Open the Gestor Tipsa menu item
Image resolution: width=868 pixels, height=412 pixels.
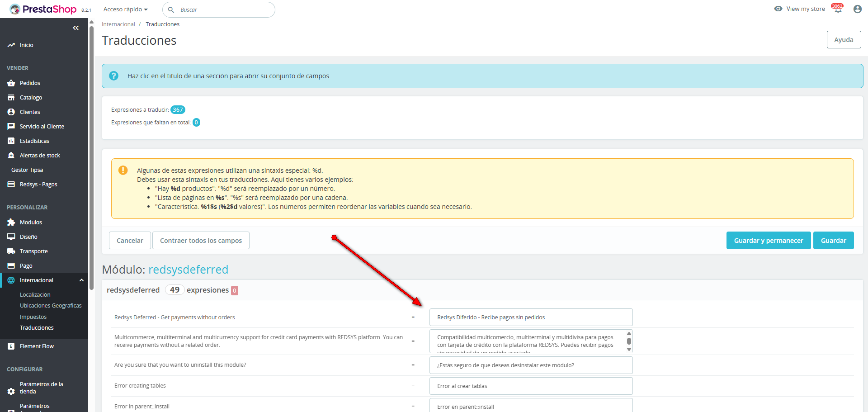click(x=27, y=170)
